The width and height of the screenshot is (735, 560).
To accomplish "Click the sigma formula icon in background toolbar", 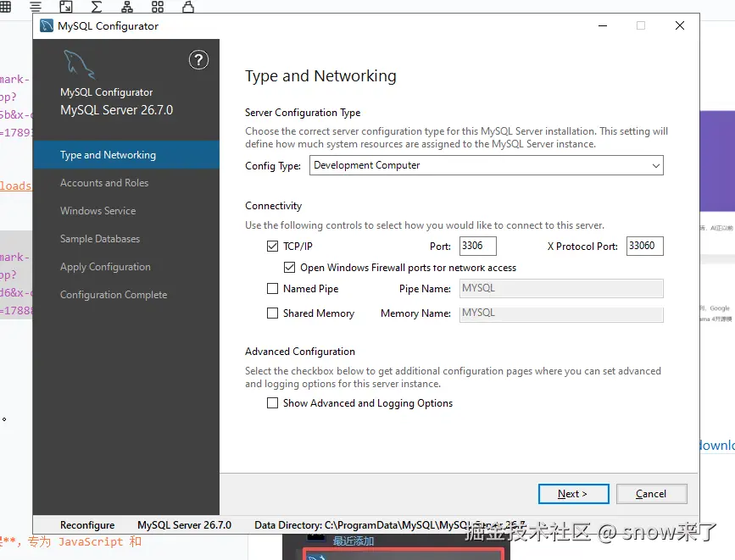I will (x=97, y=7).
